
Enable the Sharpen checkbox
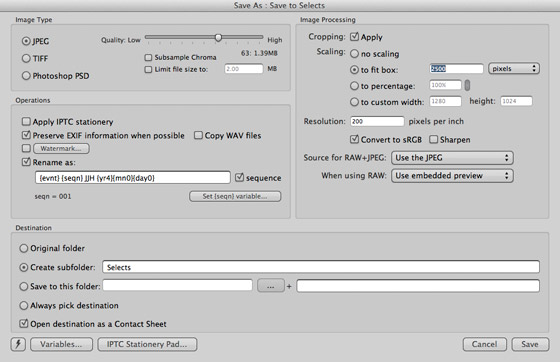point(433,139)
